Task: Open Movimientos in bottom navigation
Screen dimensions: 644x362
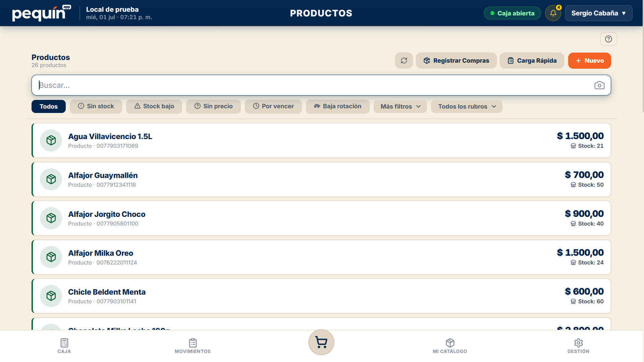Action: click(x=193, y=346)
